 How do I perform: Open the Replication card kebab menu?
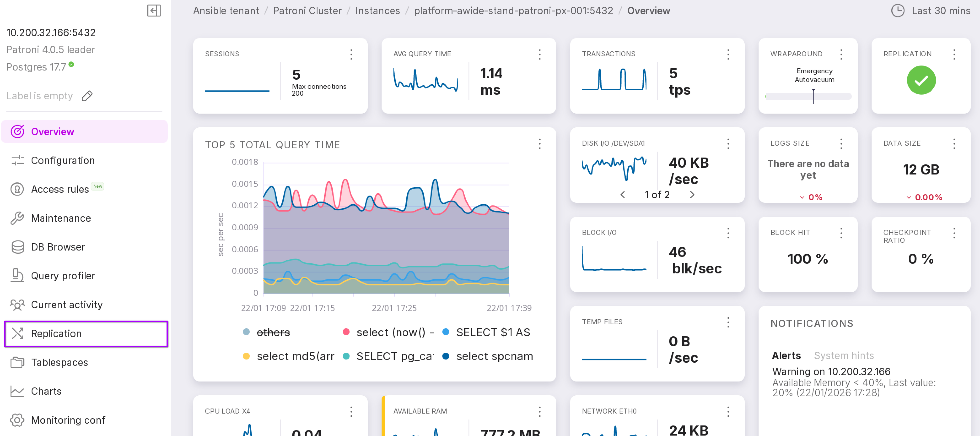click(x=954, y=54)
